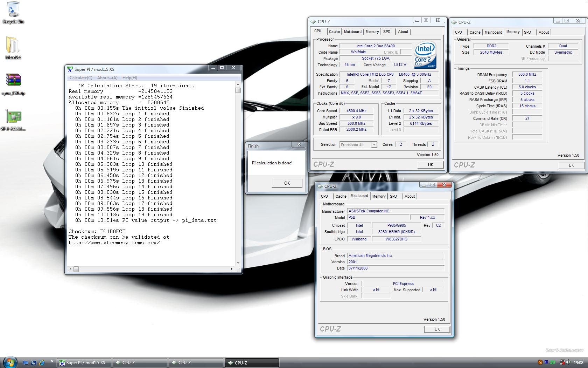The height and width of the screenshot is (368, 588).
Task: Click the Super PI vertical scrollbar down arrow
Action: 238,263
